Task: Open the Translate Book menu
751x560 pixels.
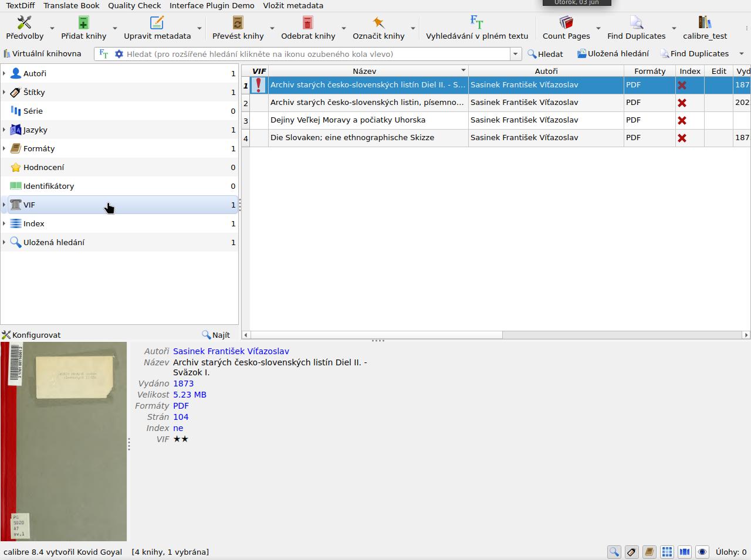Action: pyautogui.click(x=72, y=5)
